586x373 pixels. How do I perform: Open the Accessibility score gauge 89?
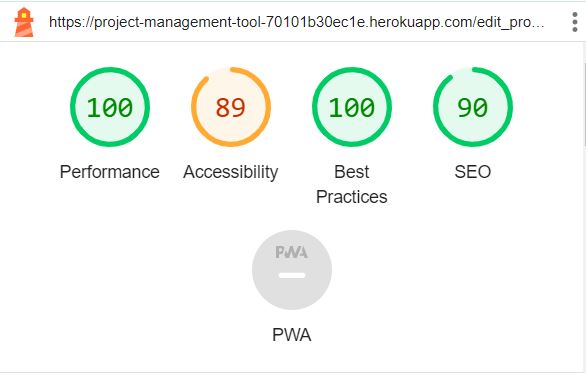click(x=231, y=107)
